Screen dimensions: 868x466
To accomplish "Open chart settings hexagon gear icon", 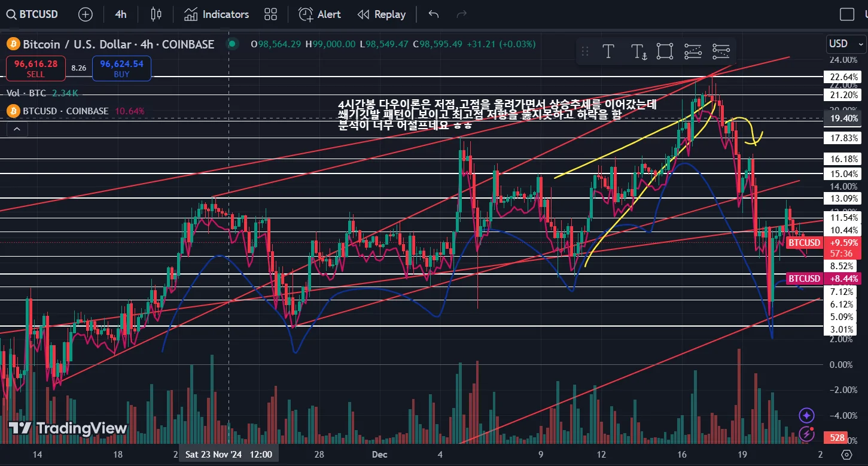I will (x=846, y=455).
